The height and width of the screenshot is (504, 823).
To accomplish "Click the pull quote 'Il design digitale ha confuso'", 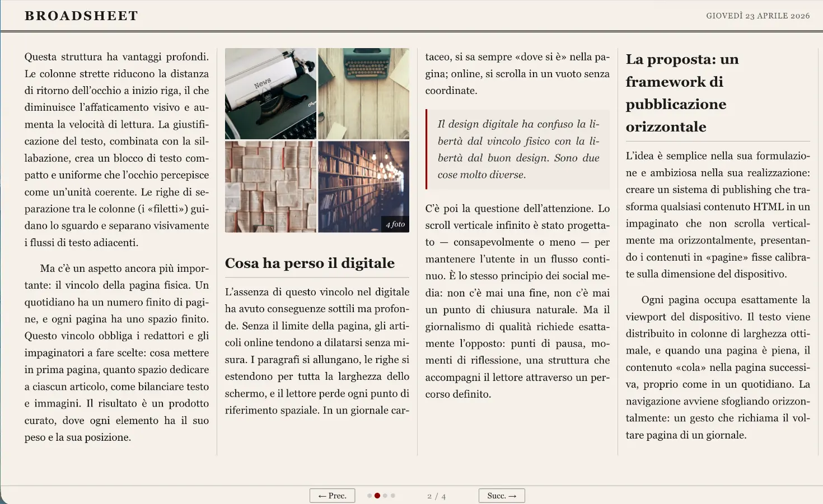I will click(518, 149).
